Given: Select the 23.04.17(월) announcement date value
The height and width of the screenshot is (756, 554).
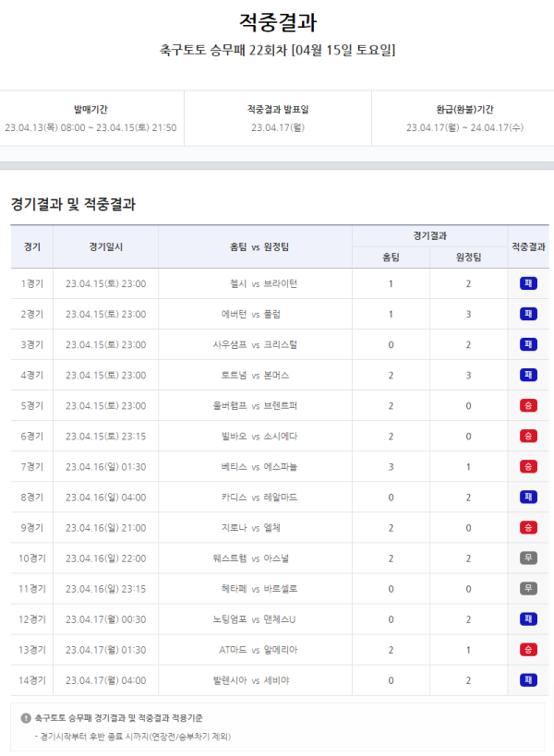Looking at the screenshot, I should pyautogui.click(x=278, y=127).
